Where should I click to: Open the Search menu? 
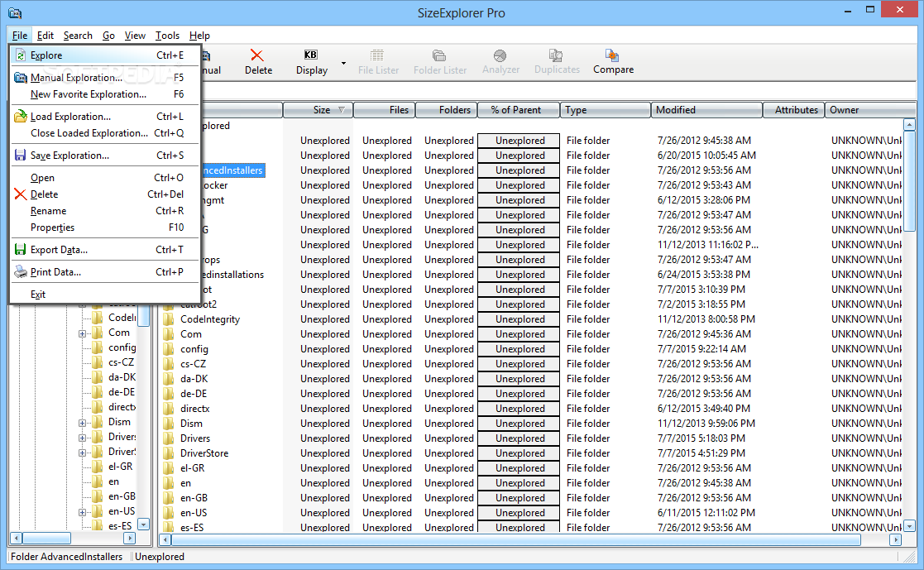(x=78, y=36)
